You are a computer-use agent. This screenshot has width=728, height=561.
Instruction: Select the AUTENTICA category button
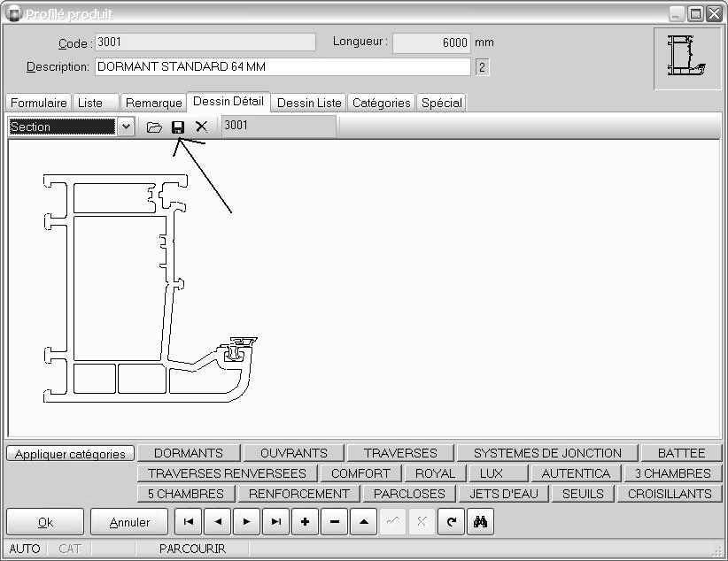[576, 473]
